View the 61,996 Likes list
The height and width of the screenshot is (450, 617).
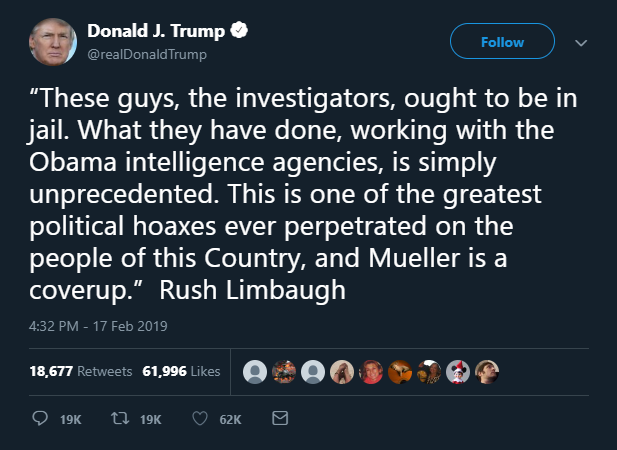pyautogui.click(x=182, y=371)
